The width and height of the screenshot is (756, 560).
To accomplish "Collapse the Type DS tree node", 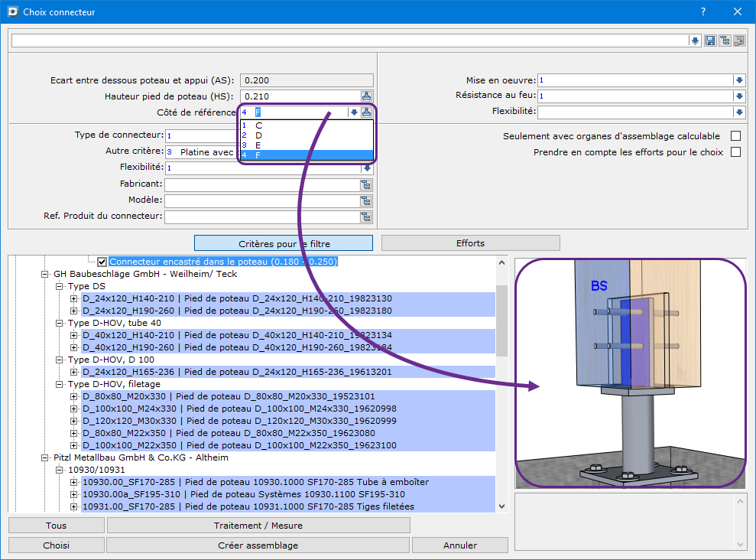I will 60,286.
